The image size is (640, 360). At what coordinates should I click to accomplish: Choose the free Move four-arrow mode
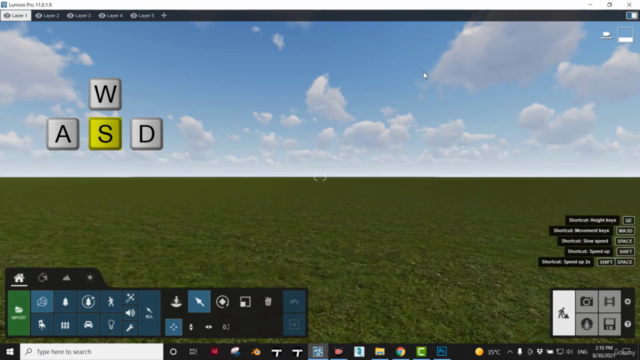[174, 327]
